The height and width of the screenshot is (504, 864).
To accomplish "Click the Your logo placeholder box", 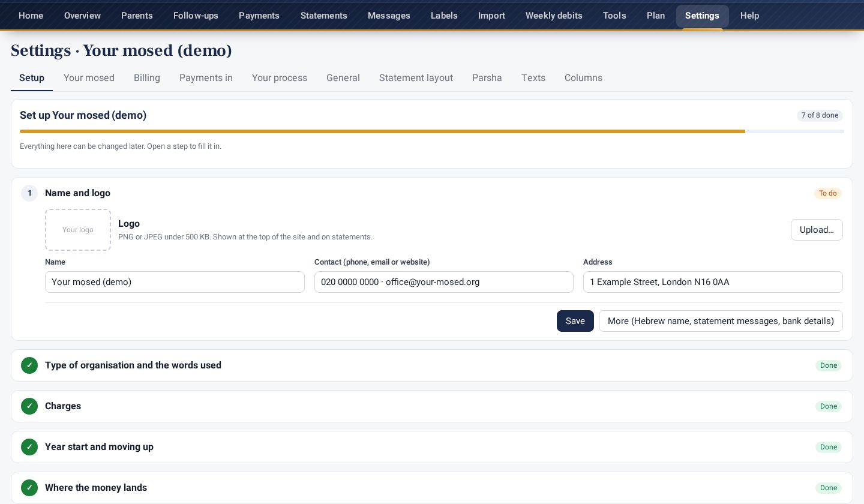I will [78, 230].
